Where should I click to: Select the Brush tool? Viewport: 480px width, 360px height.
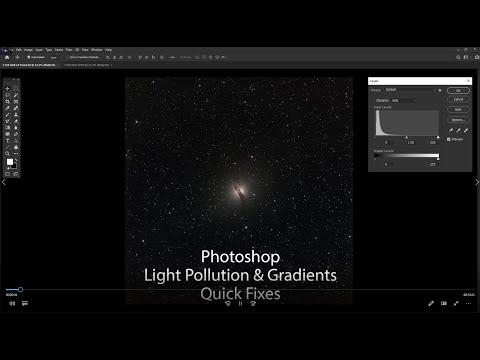click(7, 115)
